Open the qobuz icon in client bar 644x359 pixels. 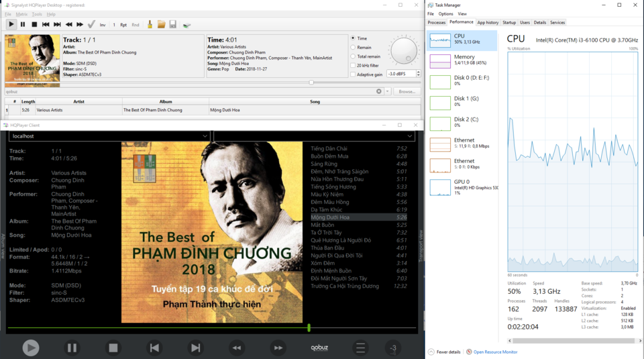click(319, 348)
